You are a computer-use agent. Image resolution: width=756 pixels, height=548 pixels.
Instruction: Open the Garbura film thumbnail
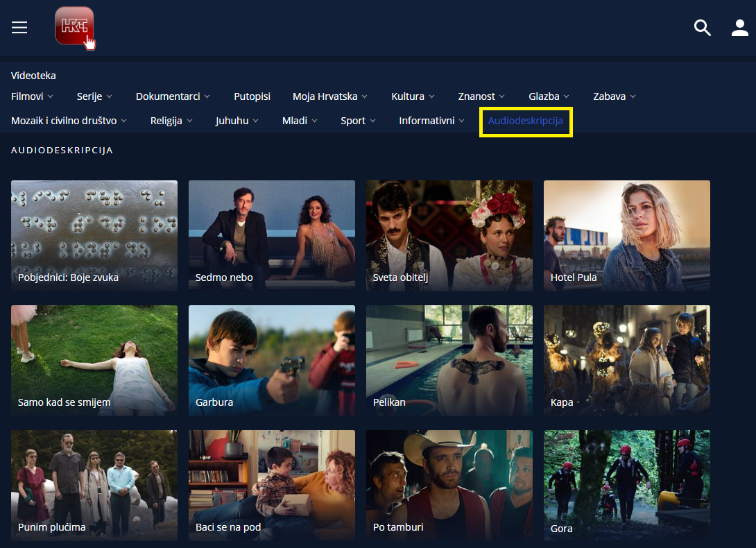pos(272,361)
